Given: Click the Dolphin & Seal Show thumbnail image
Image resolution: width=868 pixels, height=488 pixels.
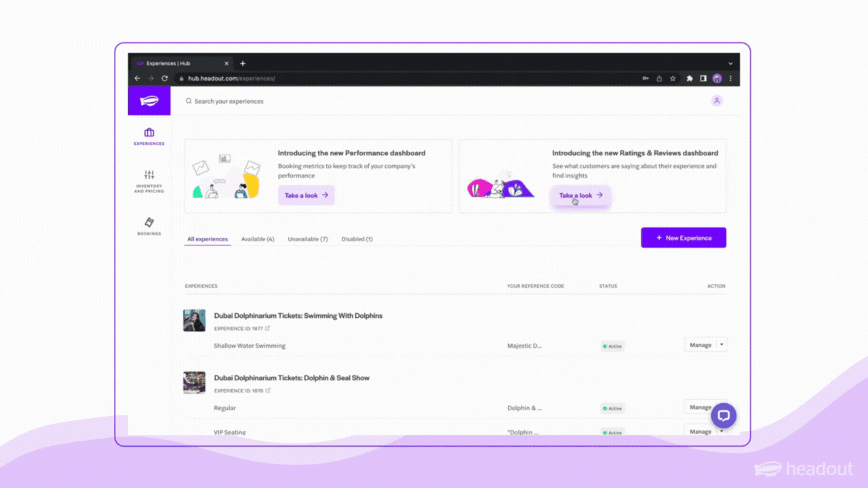Looking at the screenshot, I should click(x=195, y=383).
